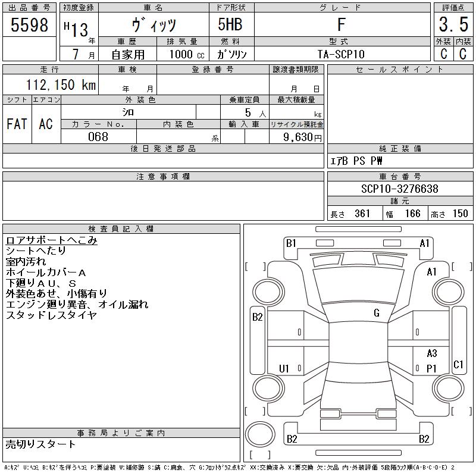Image resolution: width=476 pixels, height=476 pixels.
Task: Click the B1 damage mark on diagram
Action: tap(291, 243)
